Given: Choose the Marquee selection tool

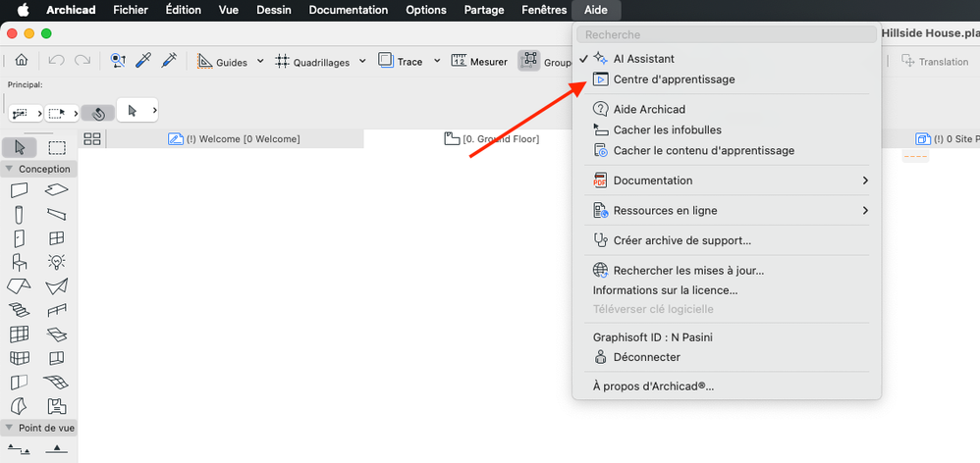Looking at the screenshot, I should coord(57,147).
